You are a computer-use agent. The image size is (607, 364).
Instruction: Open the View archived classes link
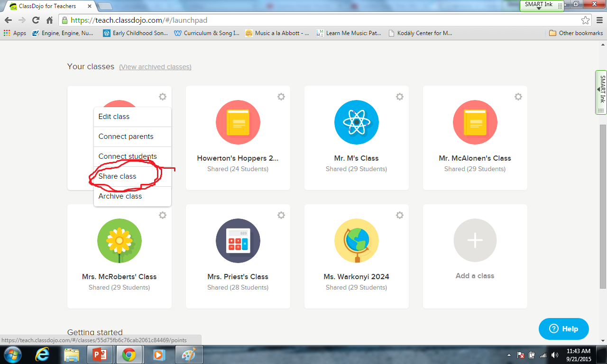(x=155, y=67)
